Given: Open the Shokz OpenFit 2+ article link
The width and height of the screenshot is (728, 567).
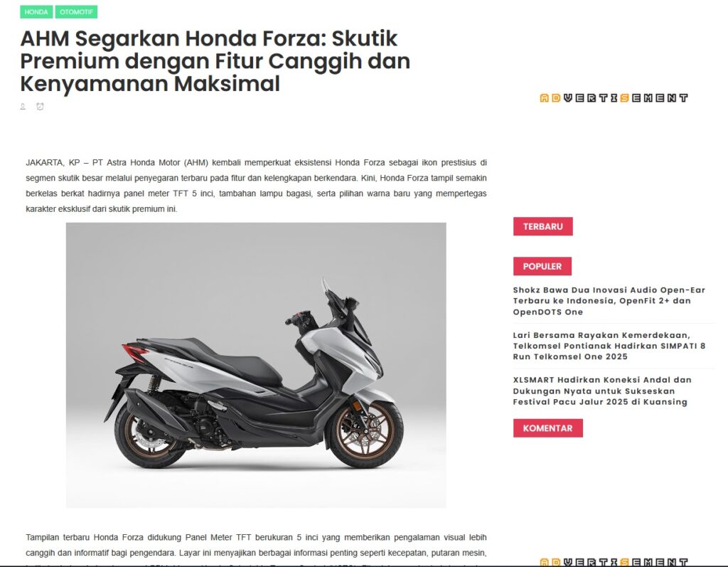Looking at the screenshot, I should click(609, 301).
